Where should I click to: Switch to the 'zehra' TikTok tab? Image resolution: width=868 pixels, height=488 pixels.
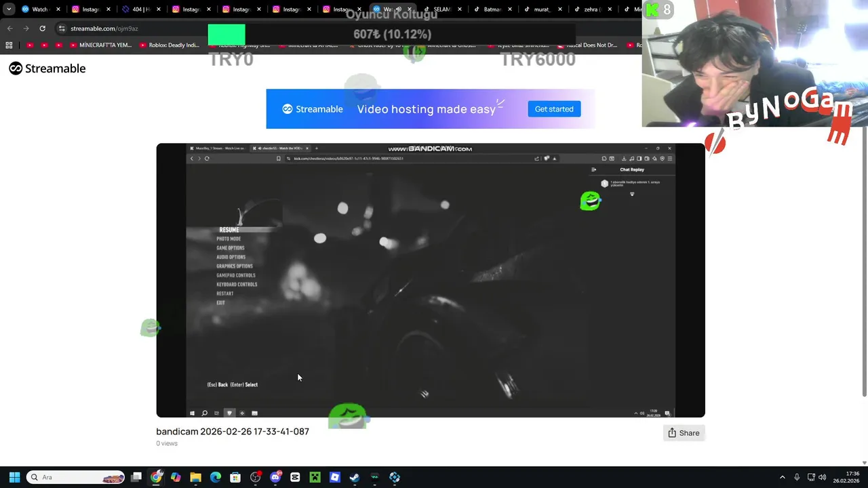[x=593, y=9]
